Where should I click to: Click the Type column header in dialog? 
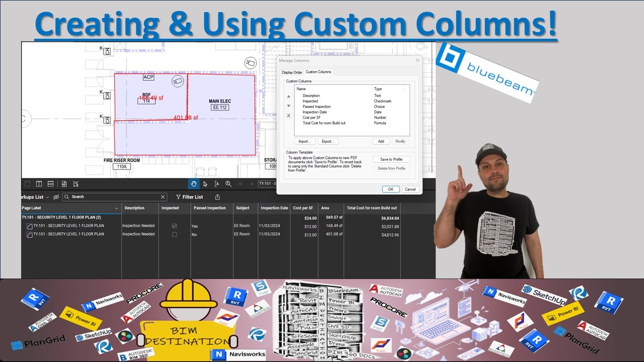click(388, 89)
